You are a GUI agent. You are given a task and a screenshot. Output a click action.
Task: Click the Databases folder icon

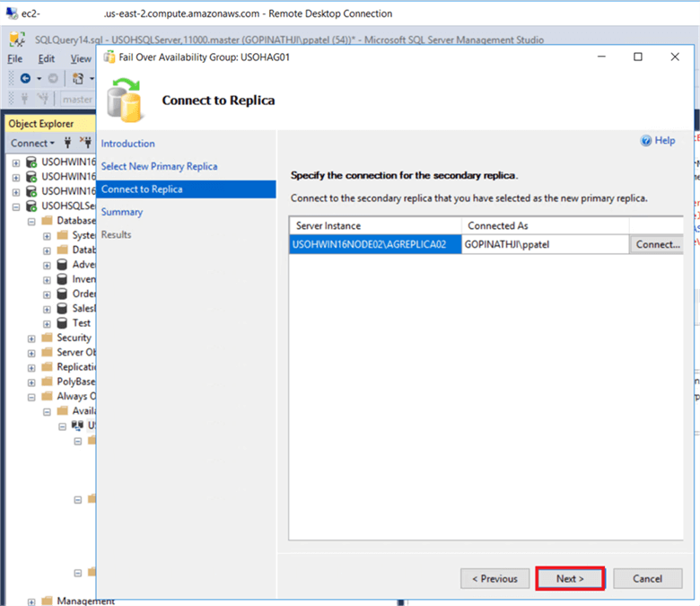coord(47,220)
